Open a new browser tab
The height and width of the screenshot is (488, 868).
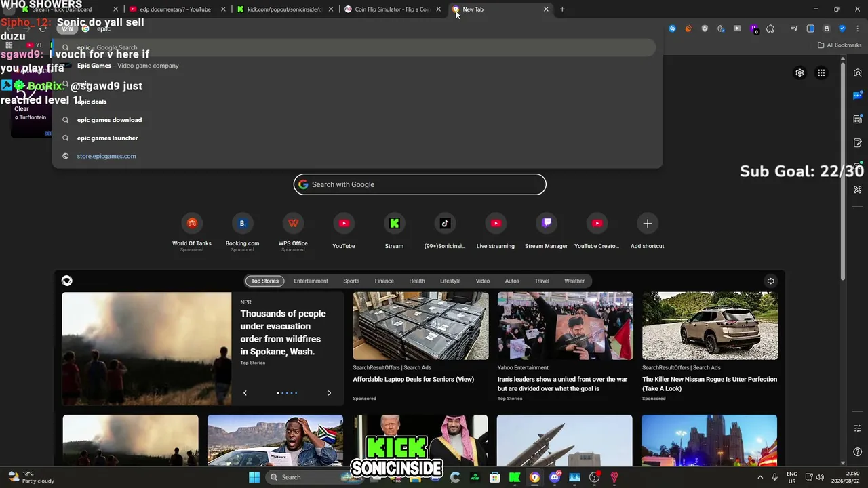click(x=562, y=9)
